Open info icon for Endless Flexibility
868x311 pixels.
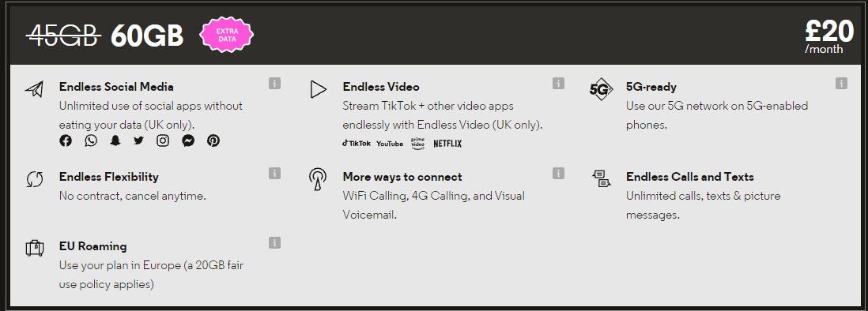coord(274,174)
